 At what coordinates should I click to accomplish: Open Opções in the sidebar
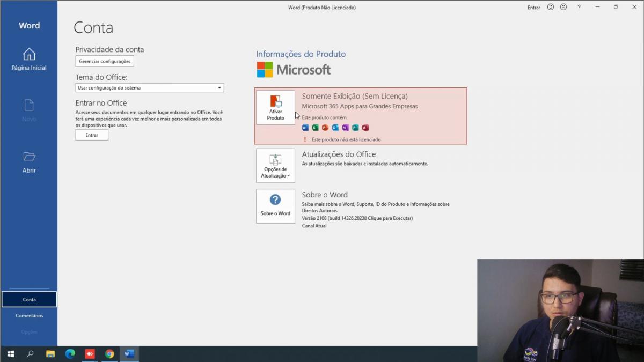pos(29,332)
